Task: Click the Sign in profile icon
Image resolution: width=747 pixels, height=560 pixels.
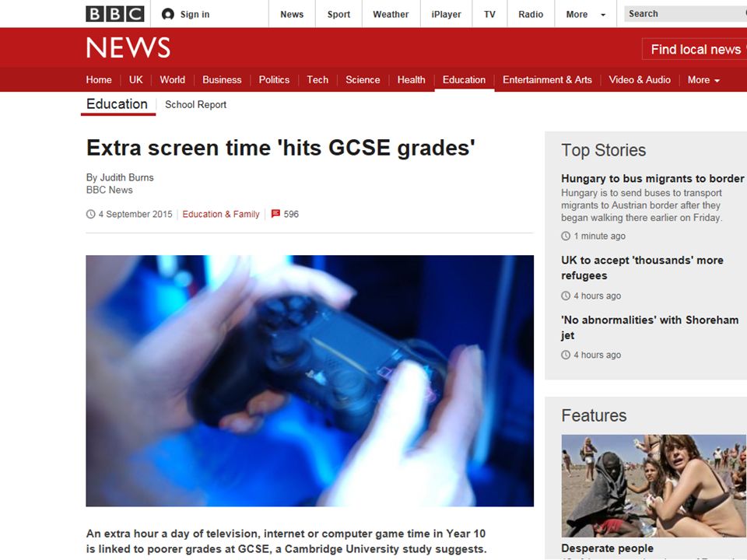Action: (x=168, y=14)
